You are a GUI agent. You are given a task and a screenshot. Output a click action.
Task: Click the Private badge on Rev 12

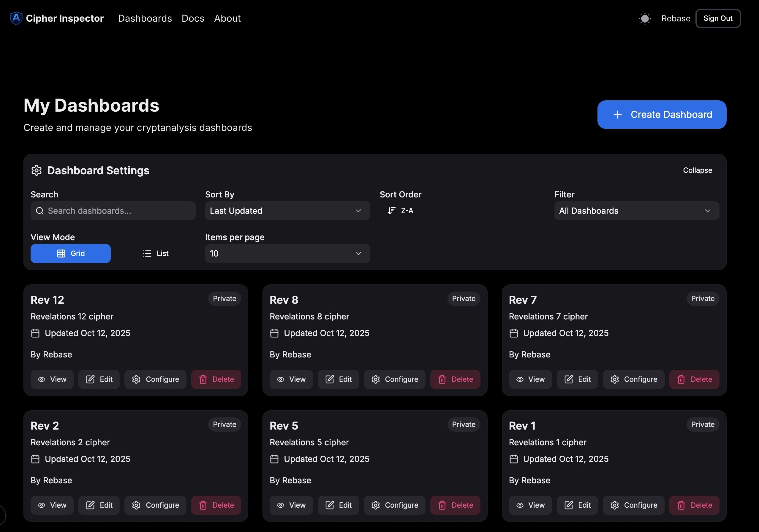224,299
